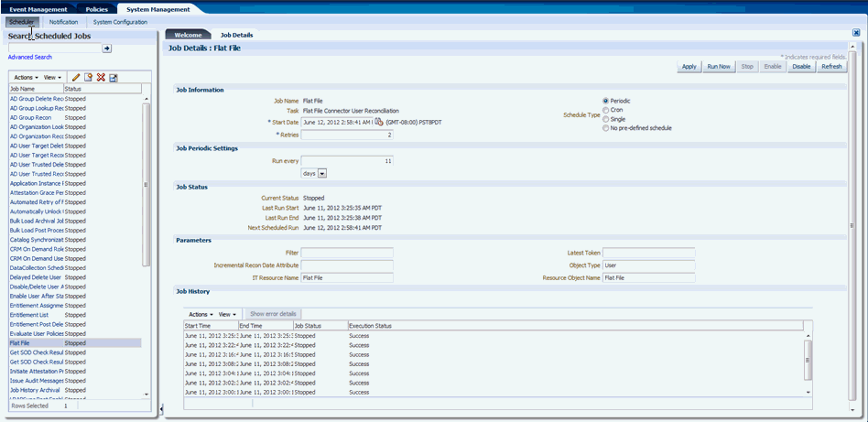Click the Stop button

click(747, 67)
